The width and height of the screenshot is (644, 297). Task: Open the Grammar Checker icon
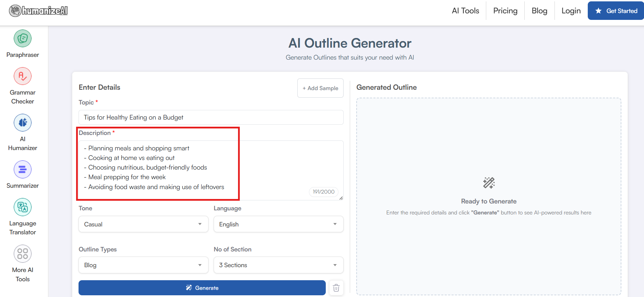point(23,76)
